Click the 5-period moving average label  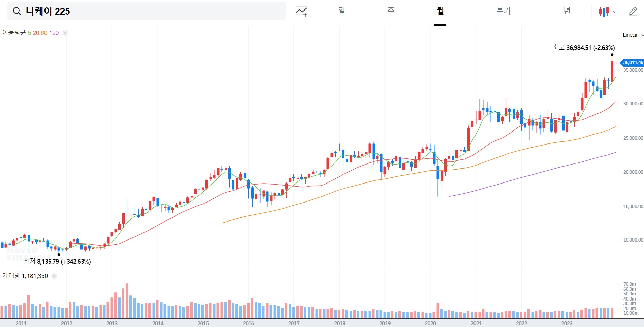point(29,33)
